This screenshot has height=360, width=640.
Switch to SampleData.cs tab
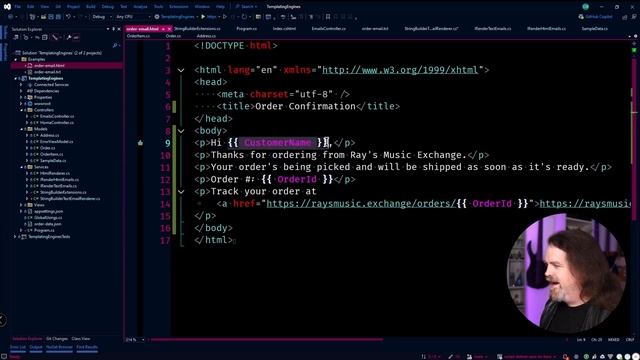point(594,29)
